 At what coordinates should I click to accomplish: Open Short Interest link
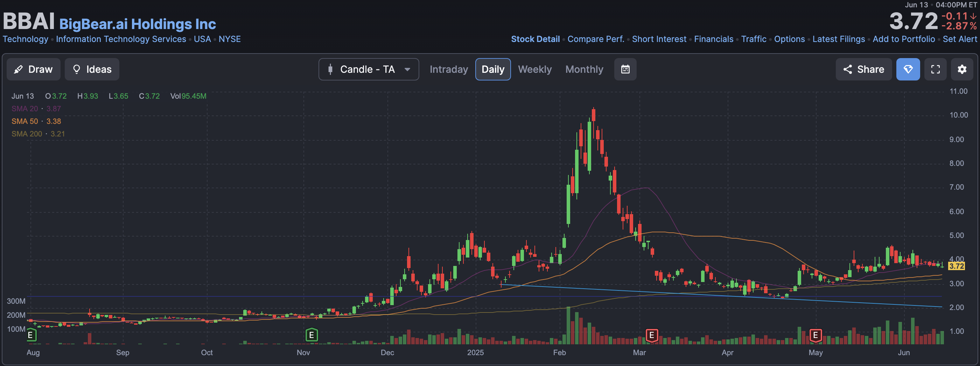pyautogui.click(x=659, y=39)
